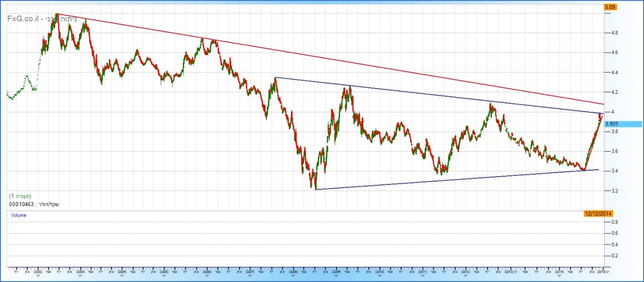Image resolution: width=644 pixels, height=282 pixels.
Task: Click the שקל/דולר 00010463 symbol label
Action: point(33,204)
